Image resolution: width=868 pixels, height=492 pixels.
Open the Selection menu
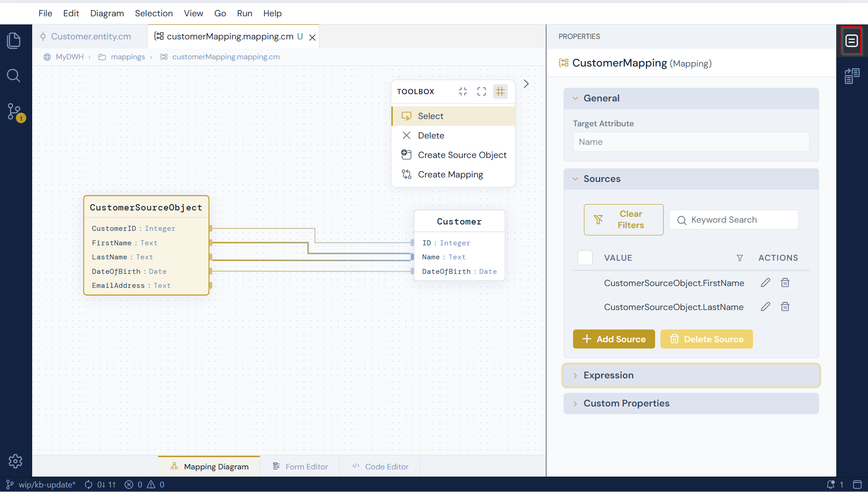(154, 13)
